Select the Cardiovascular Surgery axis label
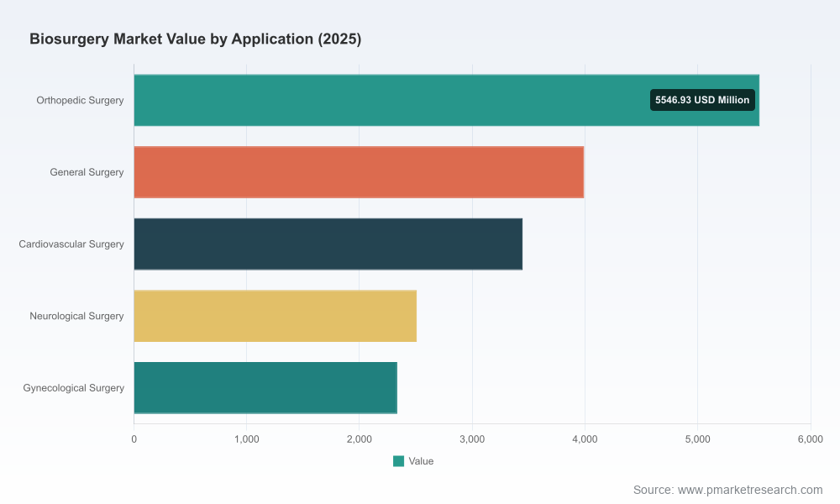Screen dimensions: 840x504 pyautogui.click(x=71, y=244)
